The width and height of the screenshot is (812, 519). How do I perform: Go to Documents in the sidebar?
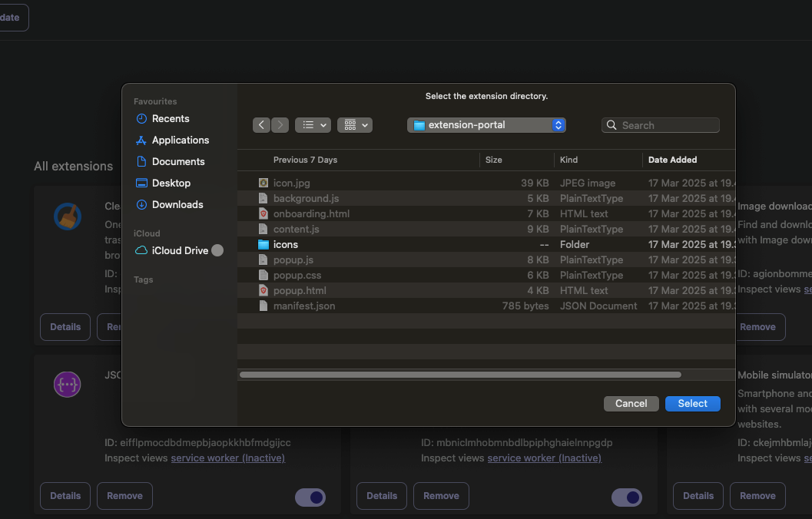click(178, 162)
